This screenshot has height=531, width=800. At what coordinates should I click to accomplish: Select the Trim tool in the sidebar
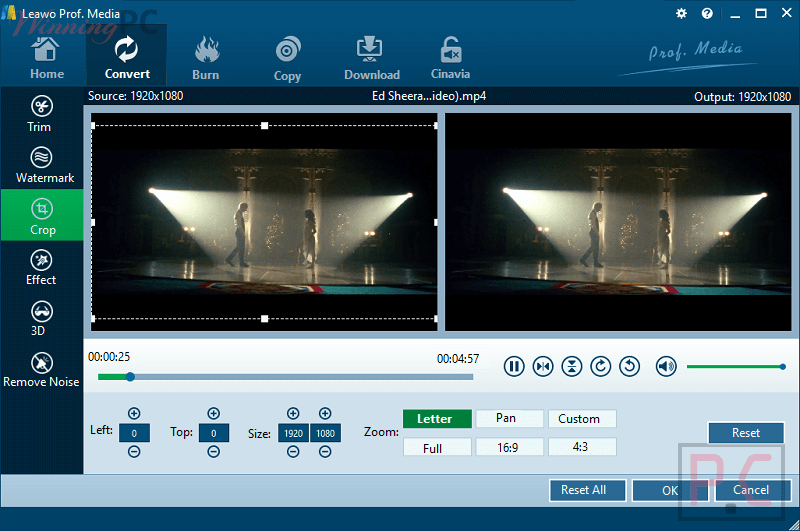(41, 113)
